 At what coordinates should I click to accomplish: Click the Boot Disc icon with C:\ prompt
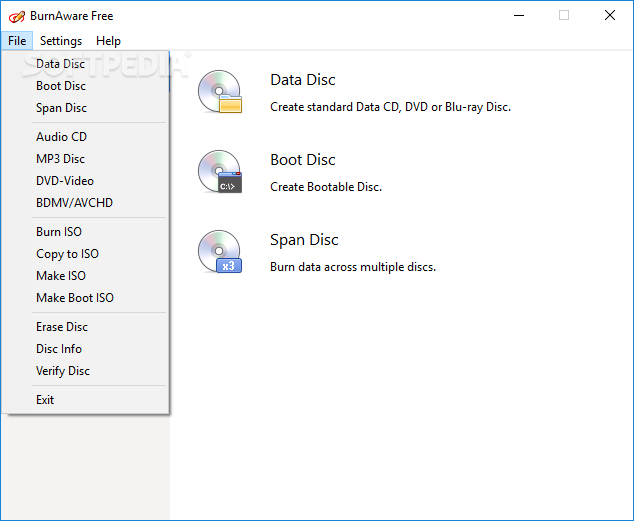click(x=220, y=172)
